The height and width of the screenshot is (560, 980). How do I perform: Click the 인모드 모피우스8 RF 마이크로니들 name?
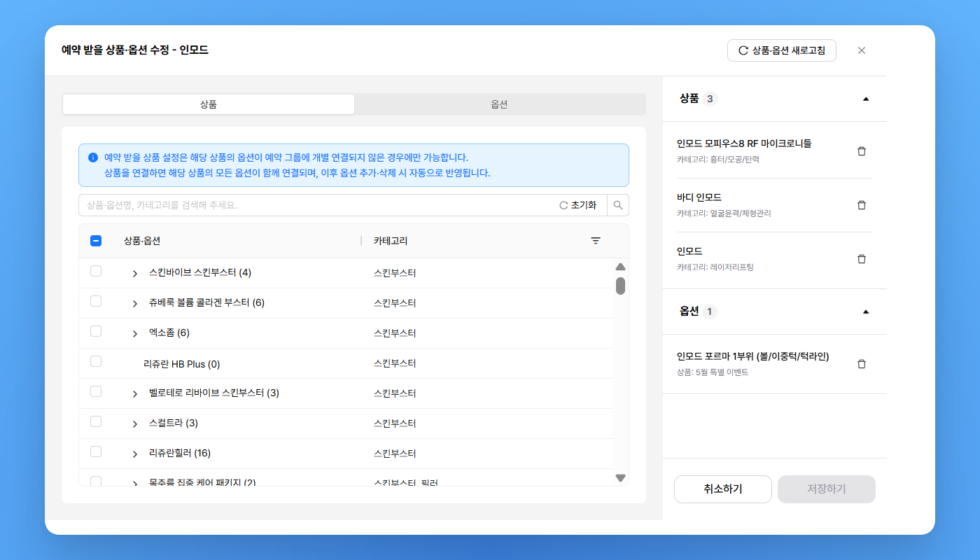(x=744, y=143)
